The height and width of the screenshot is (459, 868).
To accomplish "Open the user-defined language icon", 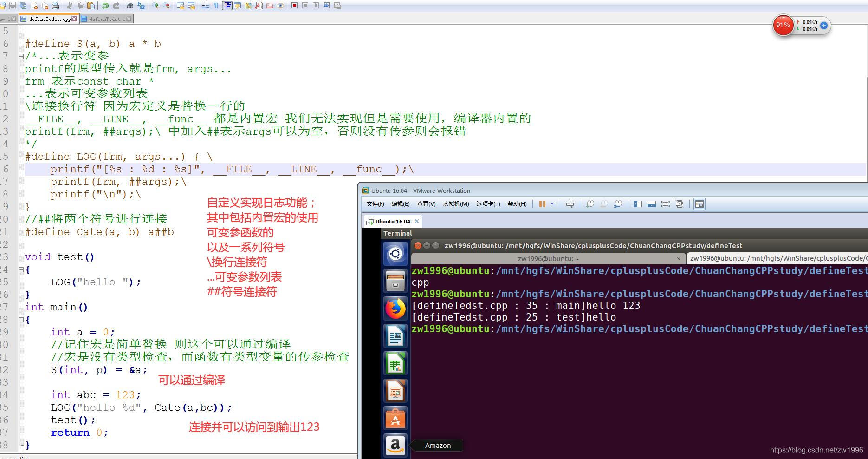I will pos(238,6).
